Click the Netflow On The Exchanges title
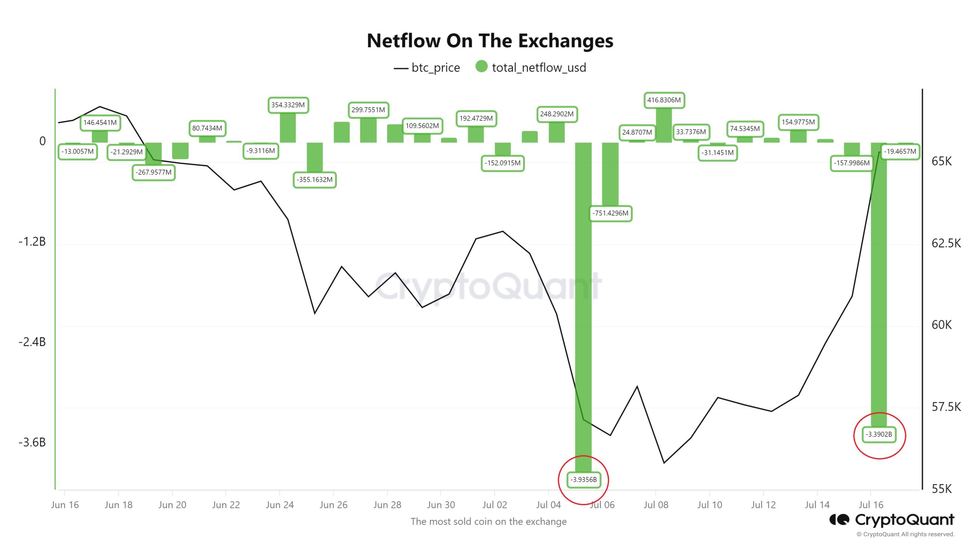980x551 pixels. (490, 41)
